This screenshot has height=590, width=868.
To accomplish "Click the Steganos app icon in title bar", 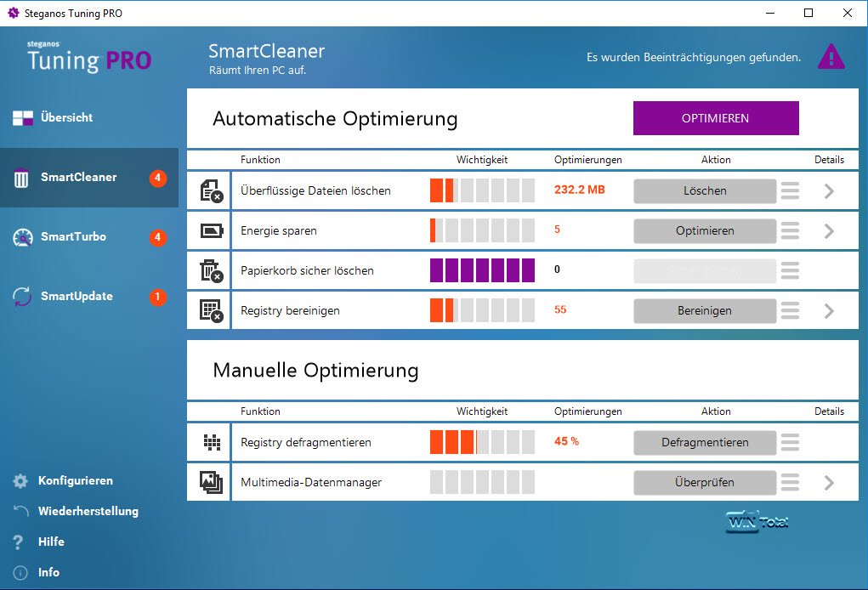I will point(14,13).
